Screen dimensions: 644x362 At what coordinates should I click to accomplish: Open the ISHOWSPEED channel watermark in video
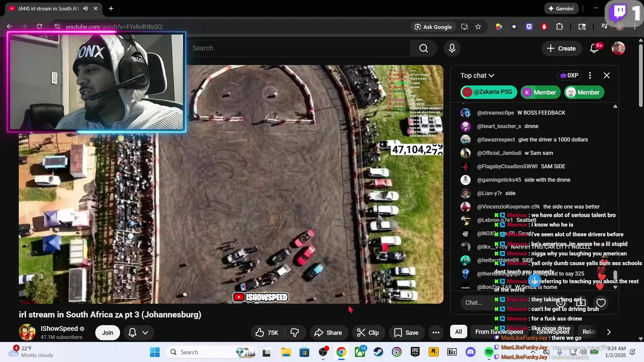pyautogui.click(x=261, y=297)
